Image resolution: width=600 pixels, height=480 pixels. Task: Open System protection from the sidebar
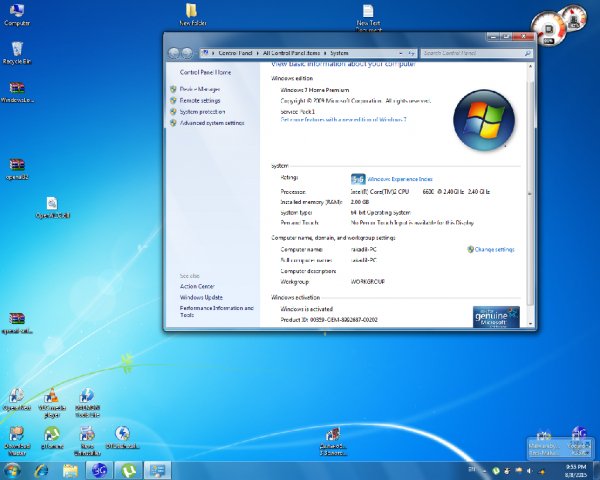click(202, 112)
